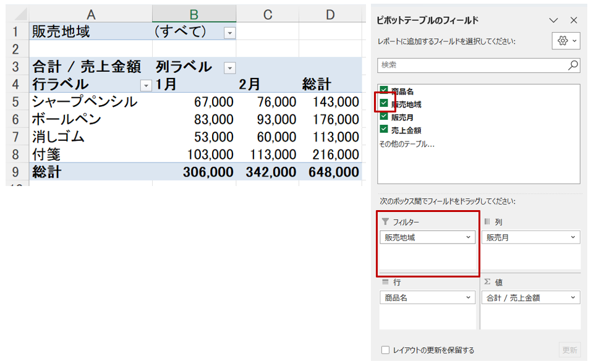
Task: Open the 列ラベル filter dropdown
Action: (x=229, y=67)
